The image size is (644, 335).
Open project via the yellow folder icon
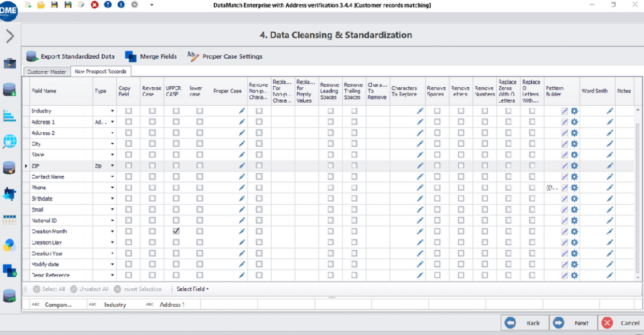tap(41, 5)
